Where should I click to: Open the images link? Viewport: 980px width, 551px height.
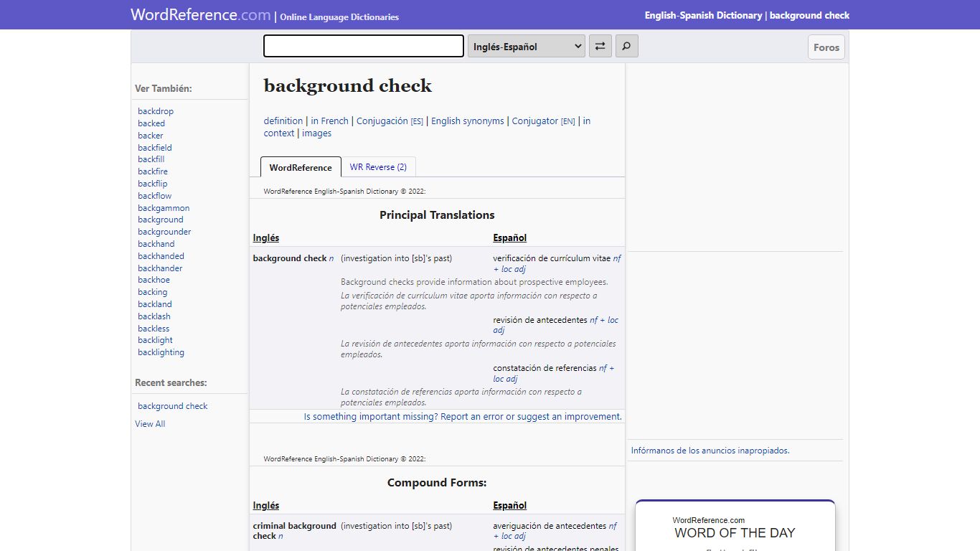[x=316, y=133]
